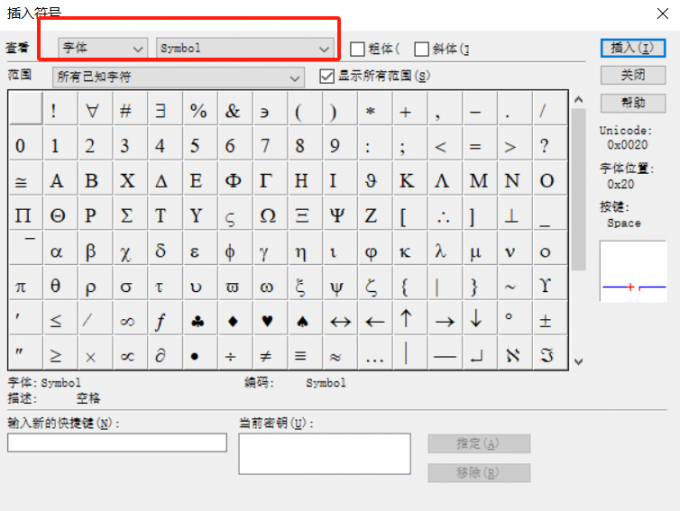680x511 pixels.
Task: Uncheck the 显示所有范围 checkbox
Action: 326,76
